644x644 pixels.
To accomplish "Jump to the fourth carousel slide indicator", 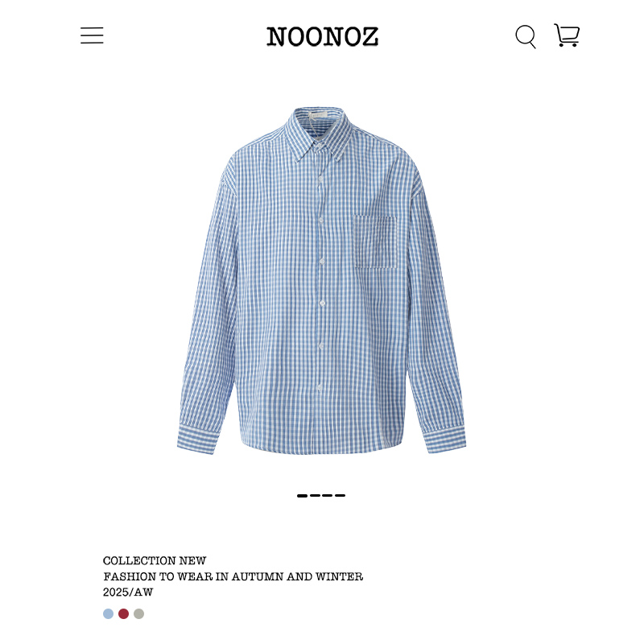I will [340, 496].
